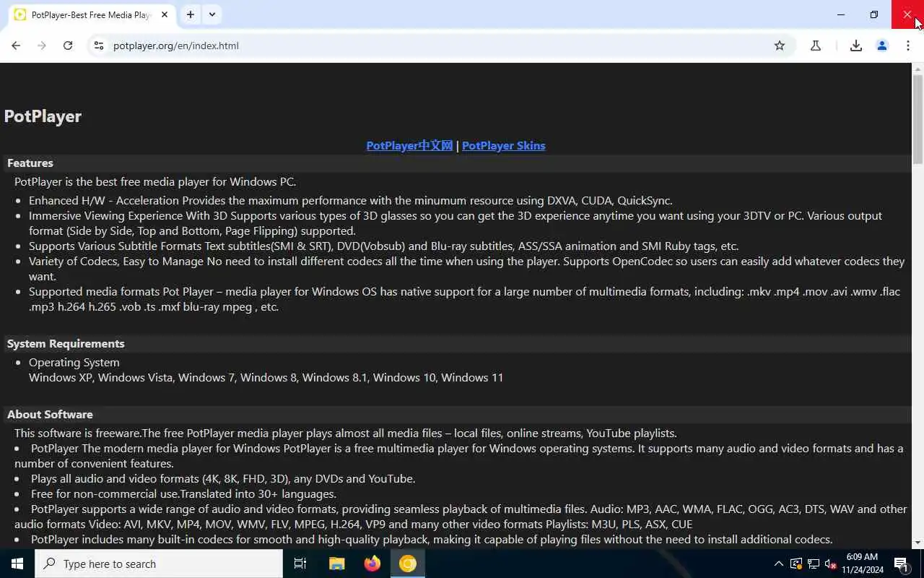Click the security tray icon

tap(796, 564)
